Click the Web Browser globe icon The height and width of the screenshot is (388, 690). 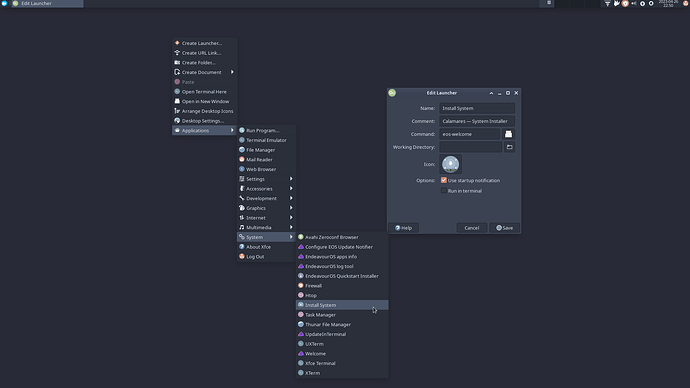coord(242,169)
